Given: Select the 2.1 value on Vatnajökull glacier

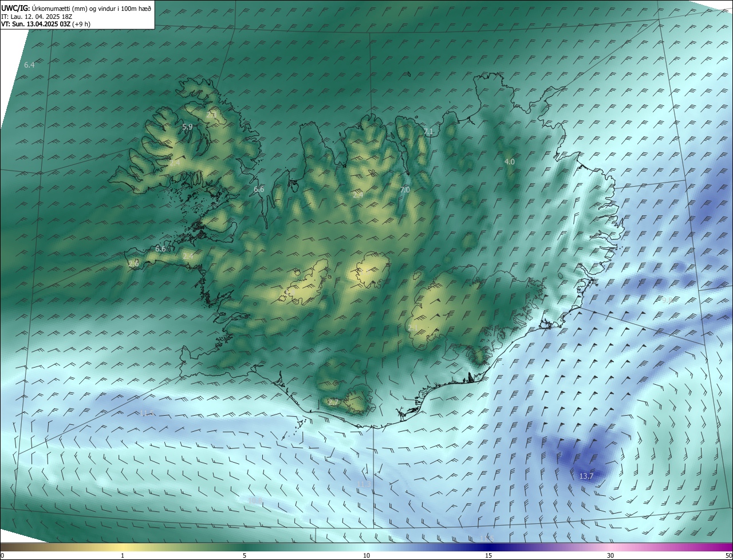Looking at the screenshot, I should pos(412,327).
